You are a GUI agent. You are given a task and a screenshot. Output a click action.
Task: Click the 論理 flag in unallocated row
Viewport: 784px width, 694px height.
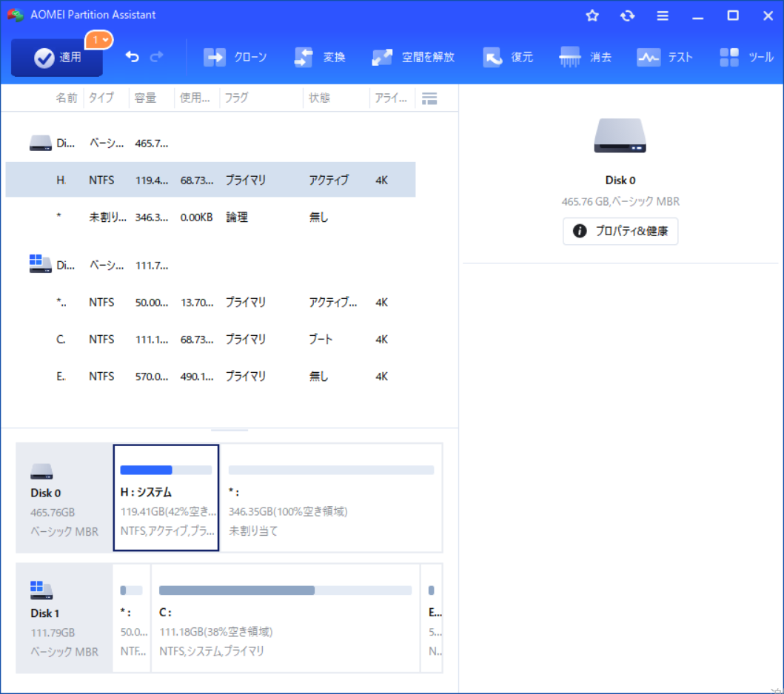click(x=237, y=218)
